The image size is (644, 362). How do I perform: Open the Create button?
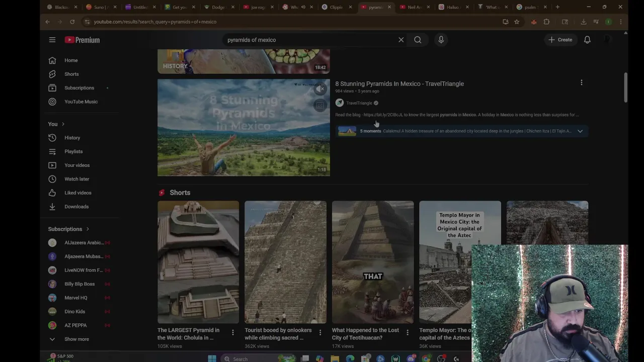point(560,40)
